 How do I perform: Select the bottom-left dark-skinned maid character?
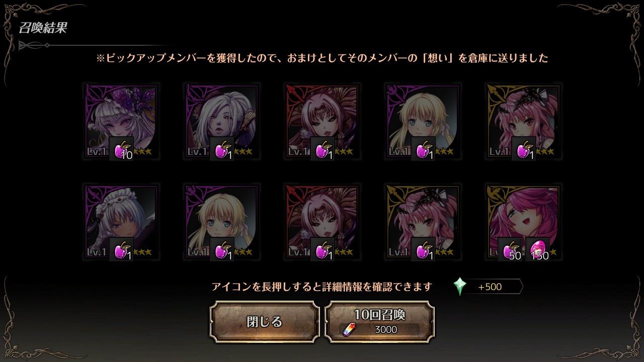pyautogui.click(x=121, y=222)
